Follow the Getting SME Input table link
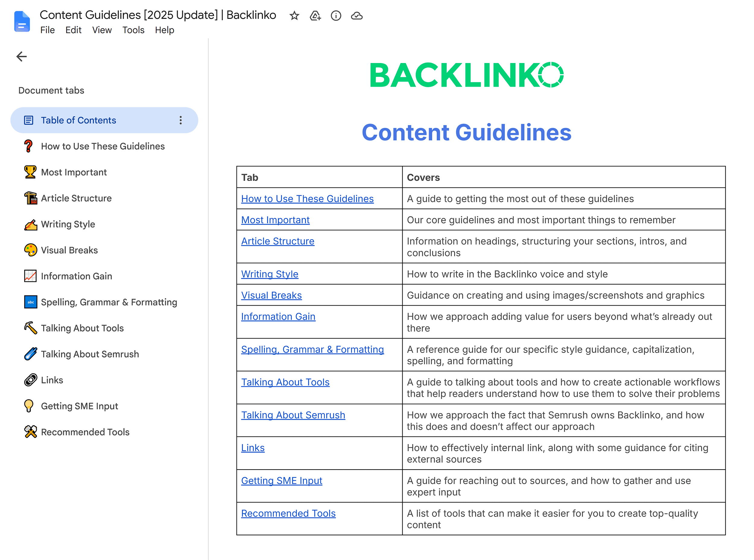Image resolution: width=754 pixels, height=560 pixels. point(281,481)
